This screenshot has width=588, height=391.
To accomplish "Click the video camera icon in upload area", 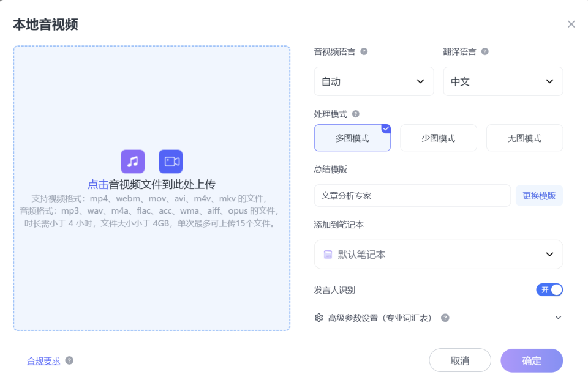I will (170, 161).
